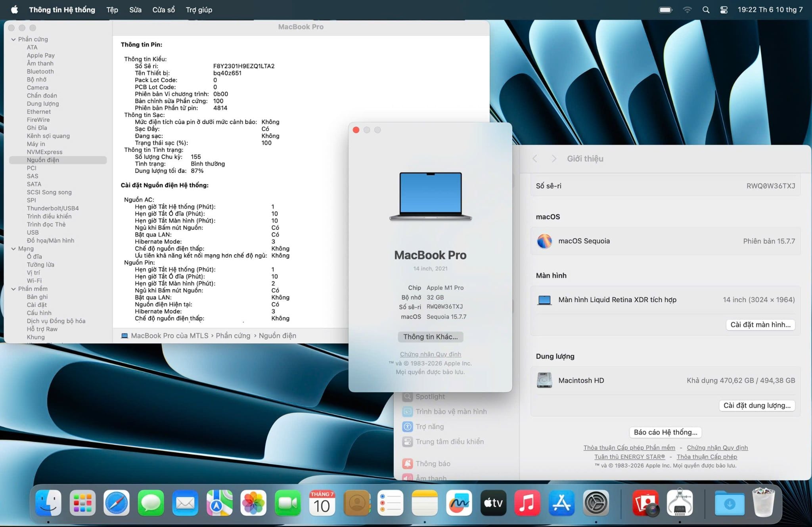This screenshot has height=527, width=812.
Task: Select Cài đặt under Phần mềm
Action: tap(37, 305)
